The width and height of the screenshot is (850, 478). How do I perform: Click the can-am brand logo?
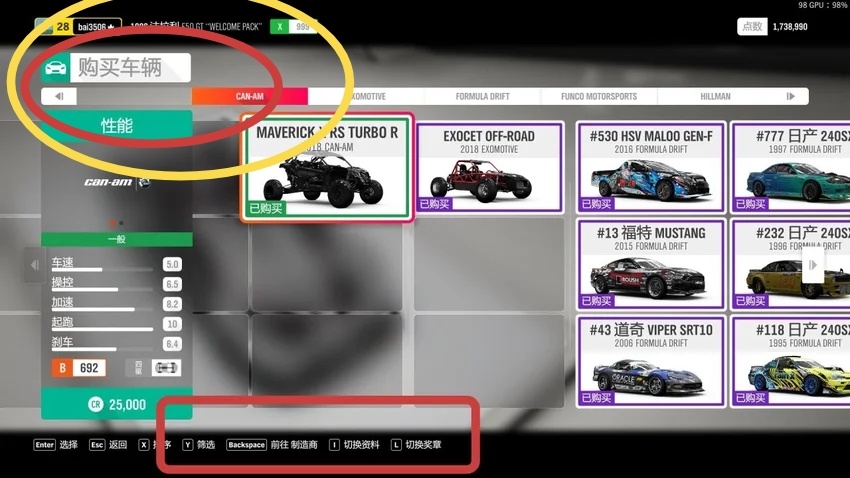117,183
